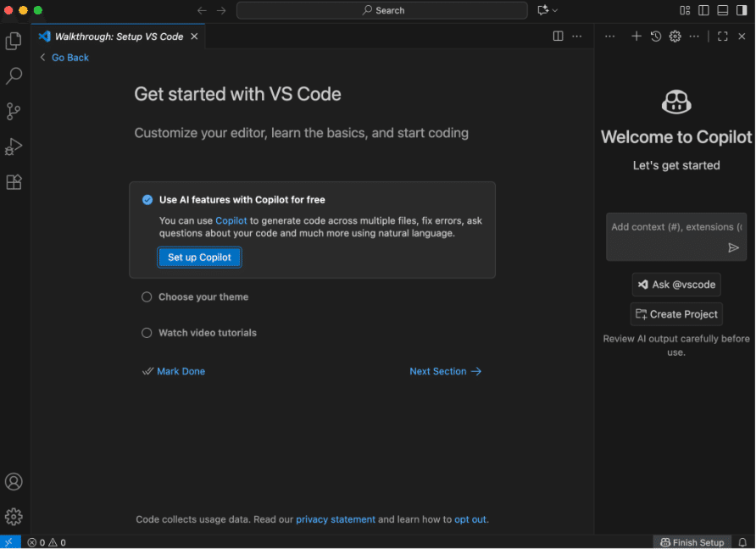Open the Copilot chat dropdown in title bar

555,10
